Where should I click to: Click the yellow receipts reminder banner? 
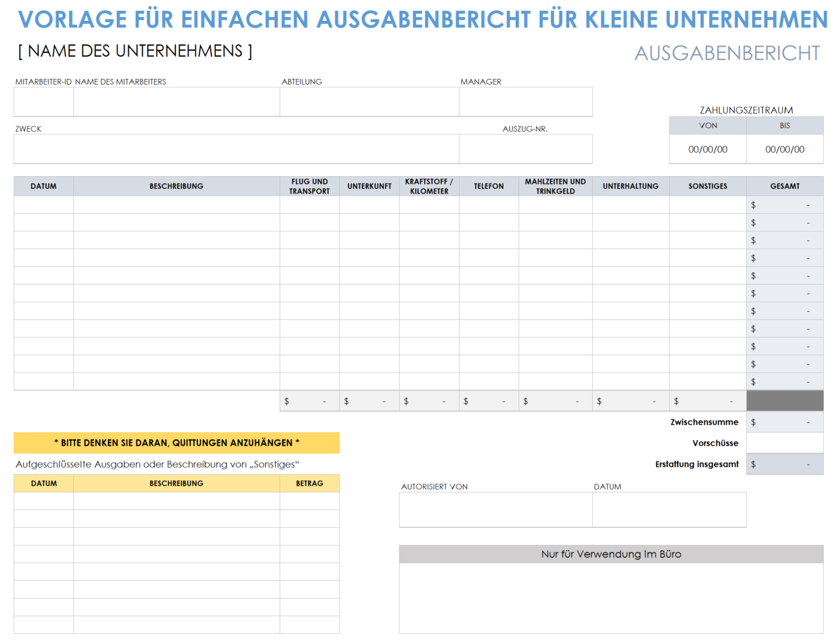177,443
